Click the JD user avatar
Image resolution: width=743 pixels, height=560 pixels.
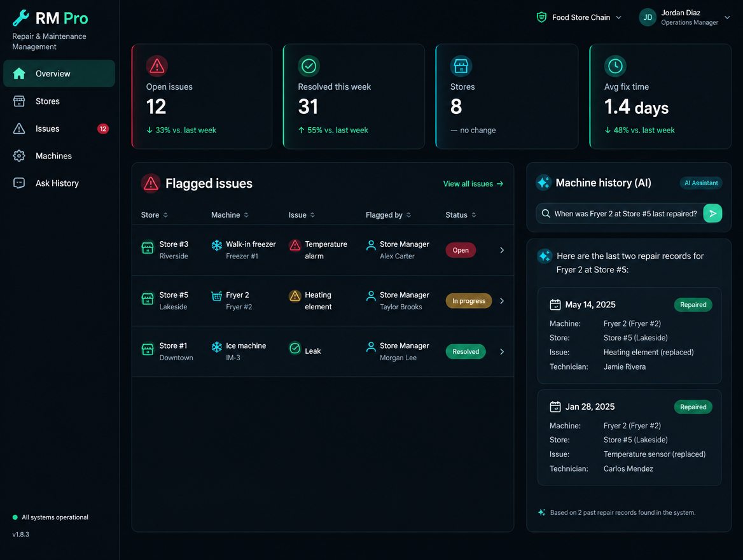coord(648,18)
